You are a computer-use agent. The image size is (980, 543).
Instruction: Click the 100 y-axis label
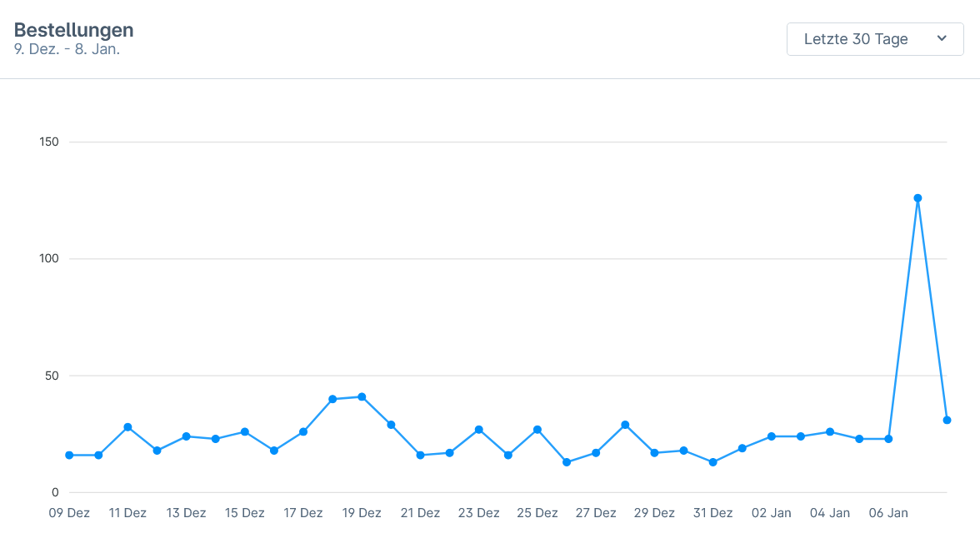(49, 259)
